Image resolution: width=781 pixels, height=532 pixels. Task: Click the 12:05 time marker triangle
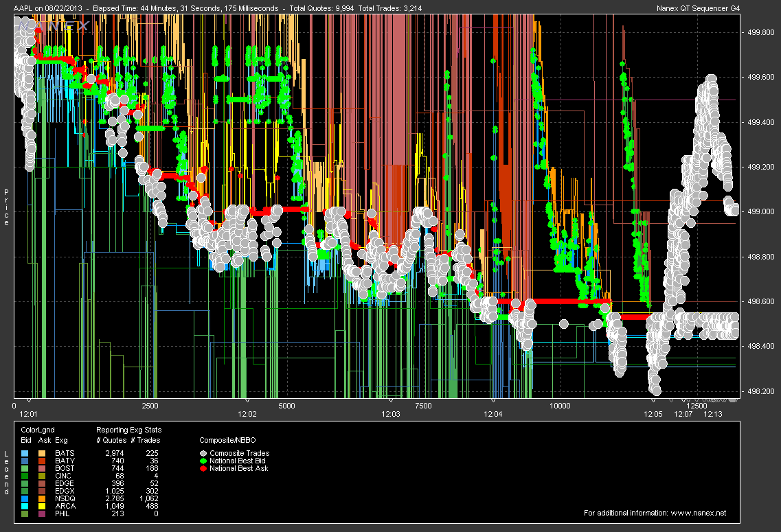653,400
